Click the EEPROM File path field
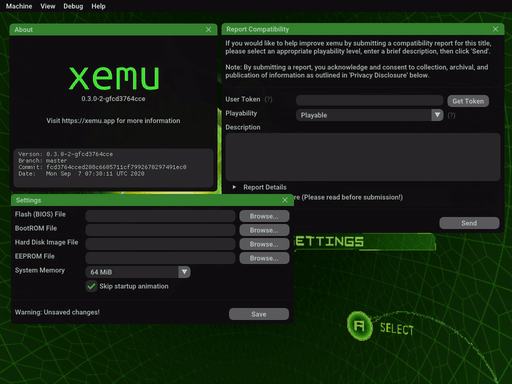 click(x=160, y=258)
